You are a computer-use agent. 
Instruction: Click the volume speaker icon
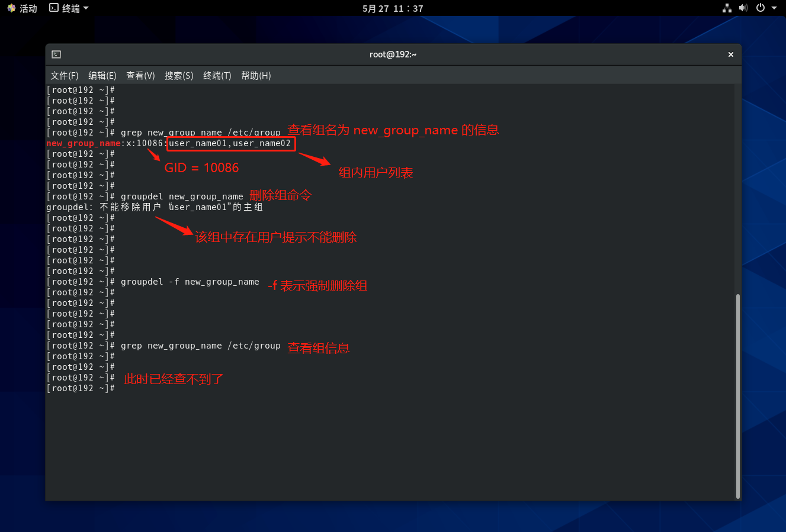click(x=743, y=8)
